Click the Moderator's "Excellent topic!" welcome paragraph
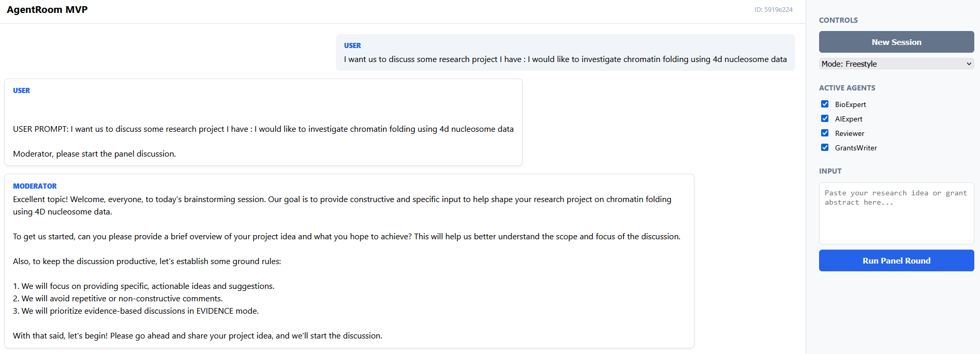Image resolution: width=980 pixels, height=354 pixels. click(341, 205)
